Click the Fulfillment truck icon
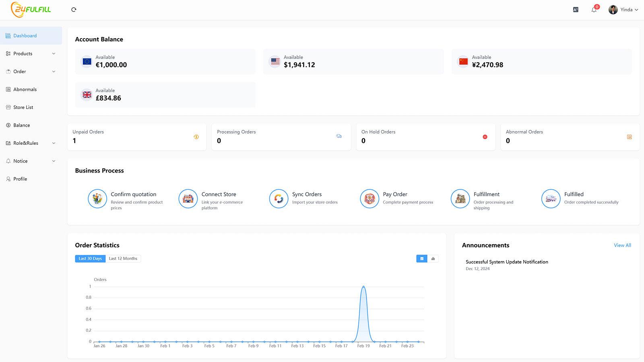644x362 pixels. (x=460, y=198)
